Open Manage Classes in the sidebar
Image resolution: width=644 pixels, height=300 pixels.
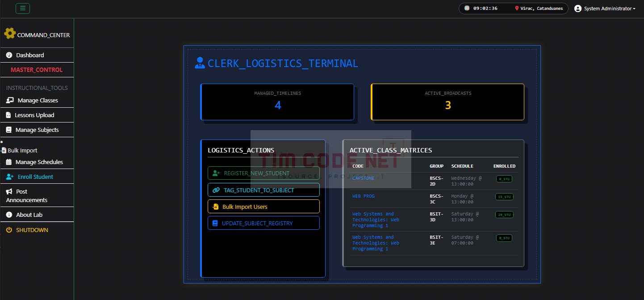click(x=37, y=100)
